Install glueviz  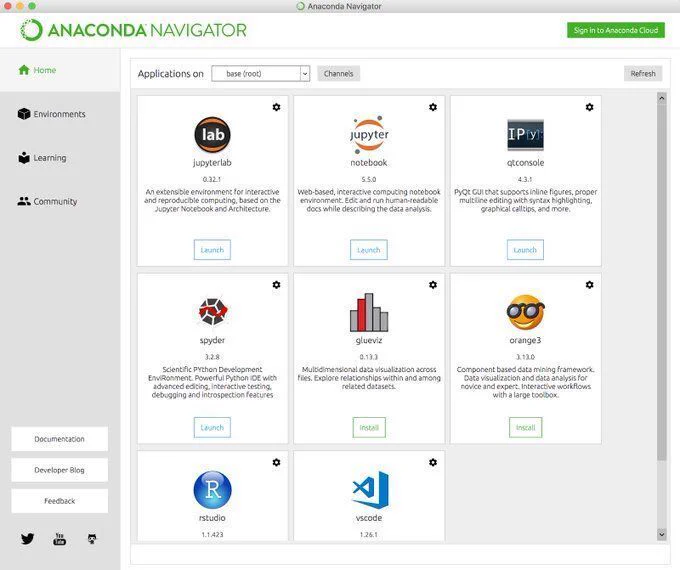point(369,427)
